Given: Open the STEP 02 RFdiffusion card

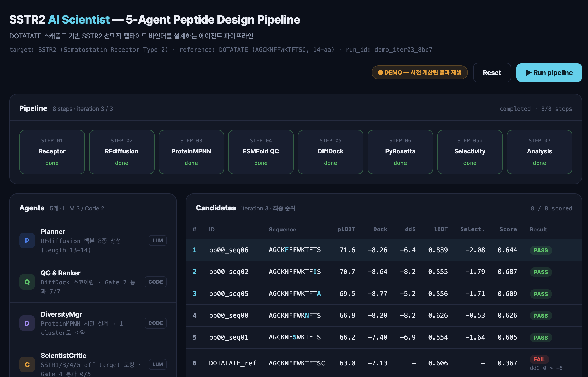Looking at the screenshot, I should [122, 152].
